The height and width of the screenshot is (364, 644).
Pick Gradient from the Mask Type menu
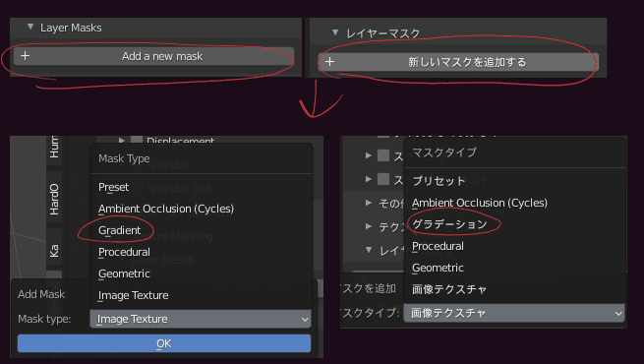point(120,230)
